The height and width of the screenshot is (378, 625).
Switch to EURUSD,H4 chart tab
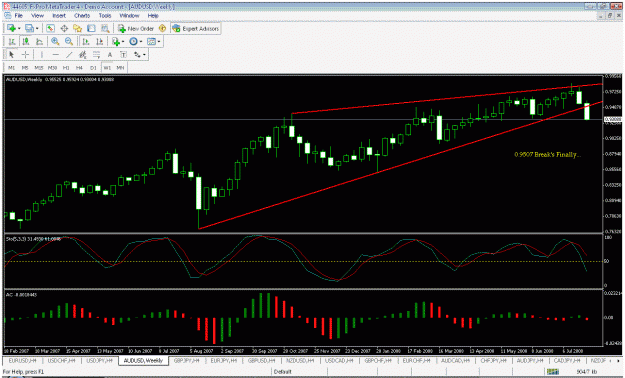click(x=22, y=360)
